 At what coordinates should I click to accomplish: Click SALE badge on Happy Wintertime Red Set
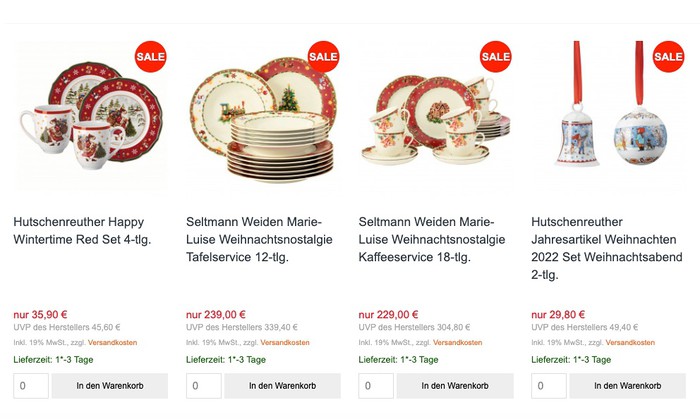point(150,57)
